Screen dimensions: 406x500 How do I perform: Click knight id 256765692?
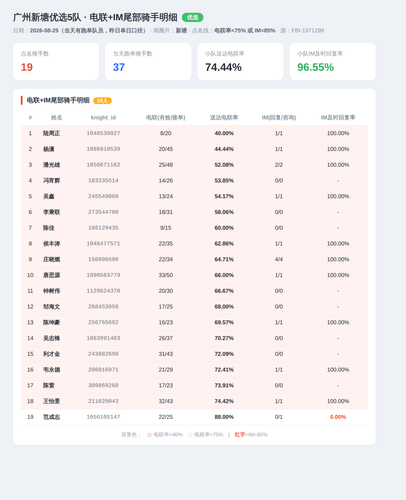[103, 322]
